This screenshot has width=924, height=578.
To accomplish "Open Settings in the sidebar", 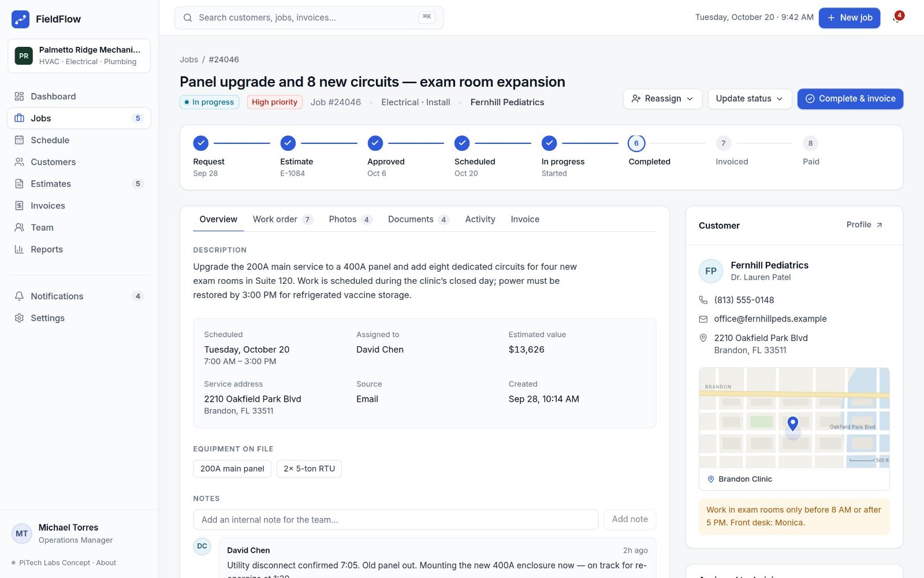I will (79, 318).
